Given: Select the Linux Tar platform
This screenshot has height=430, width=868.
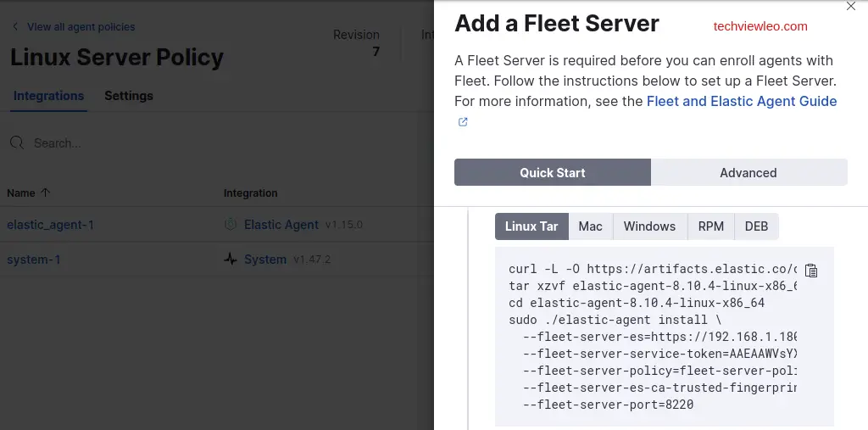Looking at the screenshot, I should tap(531, 226).
